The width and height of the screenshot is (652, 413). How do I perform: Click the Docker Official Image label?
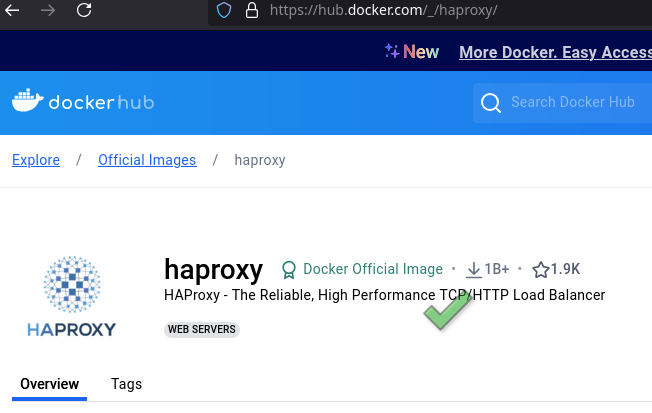(373, 269)
